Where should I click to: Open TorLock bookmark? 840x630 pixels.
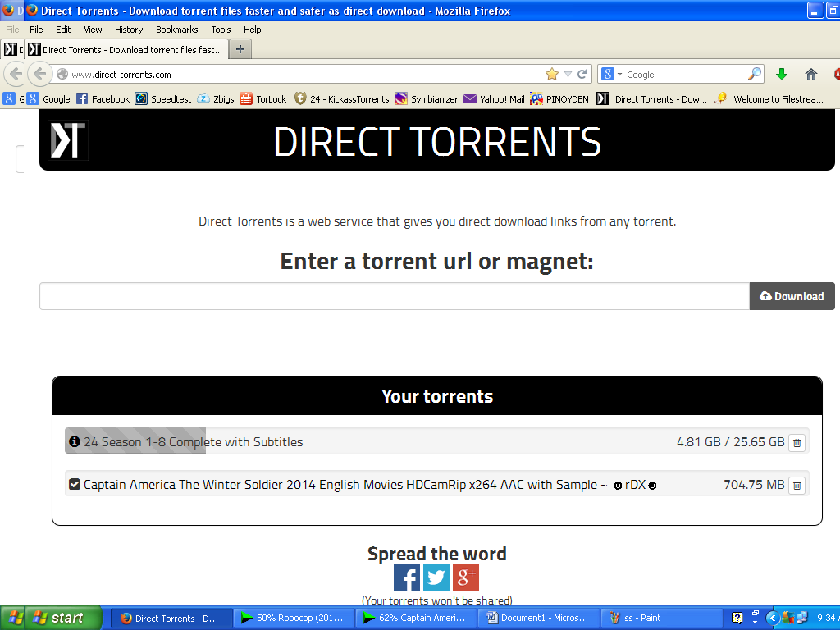click(263, 98)
